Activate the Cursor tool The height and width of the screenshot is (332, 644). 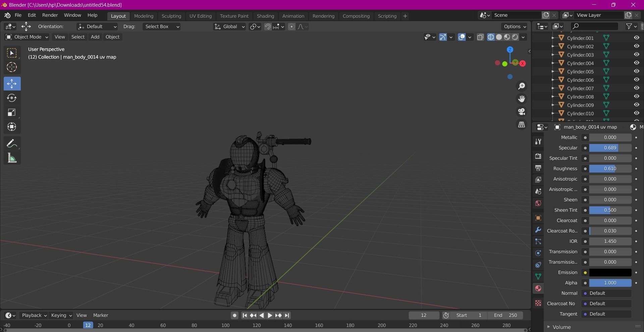point(12,67)
